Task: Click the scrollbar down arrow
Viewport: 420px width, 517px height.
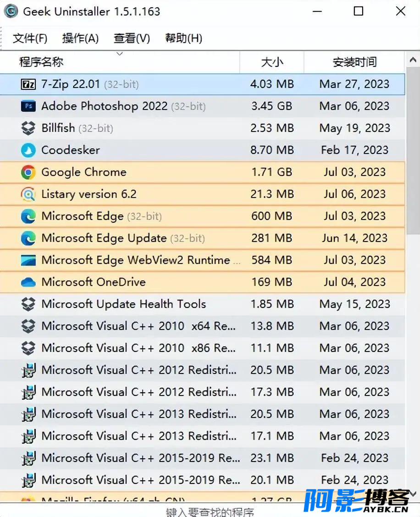Action: pyautogui.click(x=412, y=494)
